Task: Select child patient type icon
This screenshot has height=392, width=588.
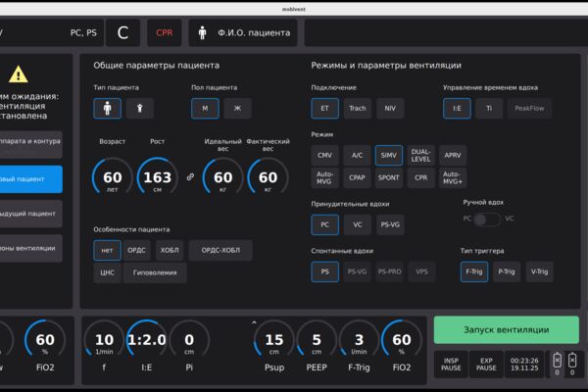Action: (140, 109)
